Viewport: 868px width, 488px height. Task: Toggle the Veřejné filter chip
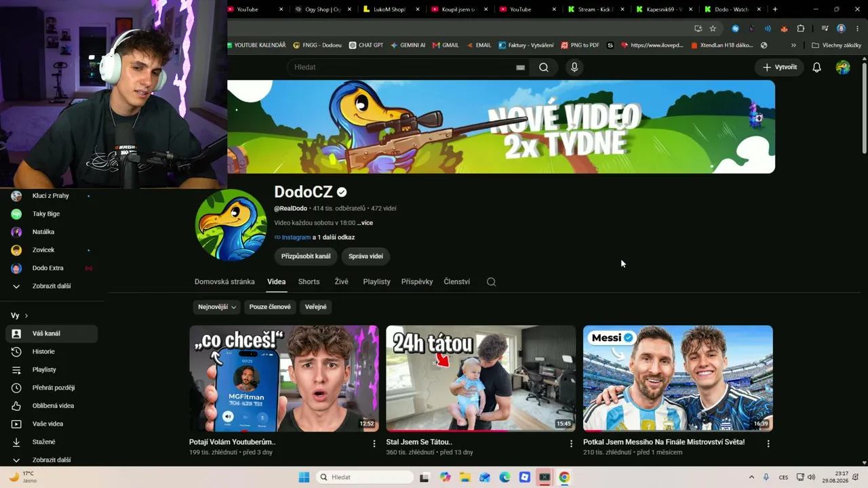tap(316, 307)
